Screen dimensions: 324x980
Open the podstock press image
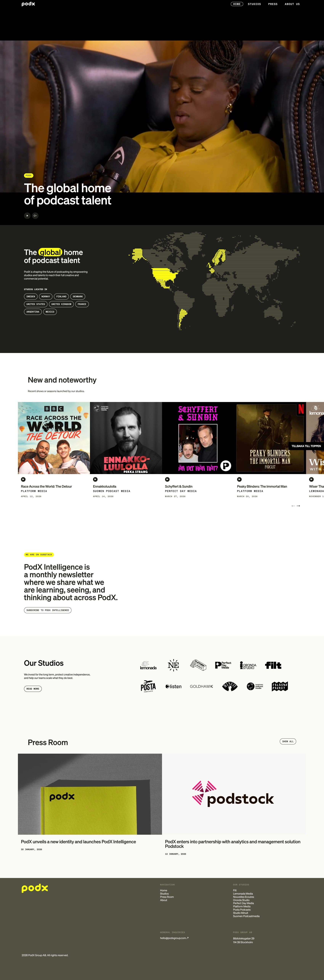(234, 794)
